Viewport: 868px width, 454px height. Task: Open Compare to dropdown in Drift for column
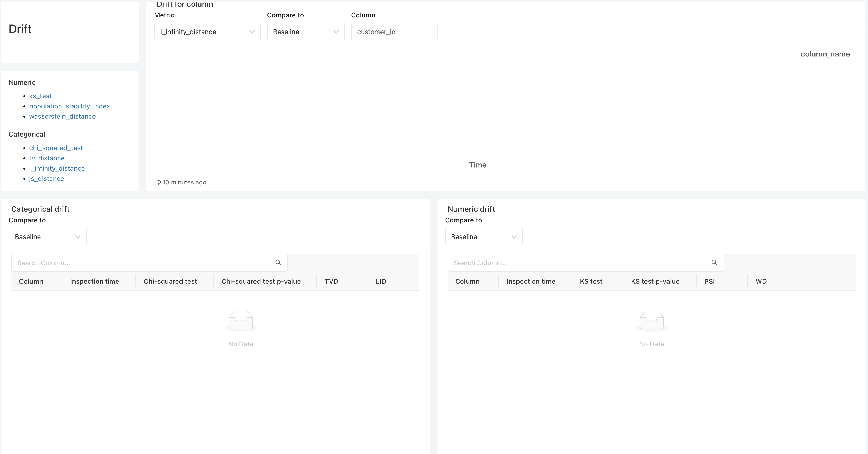click(305, 32)
